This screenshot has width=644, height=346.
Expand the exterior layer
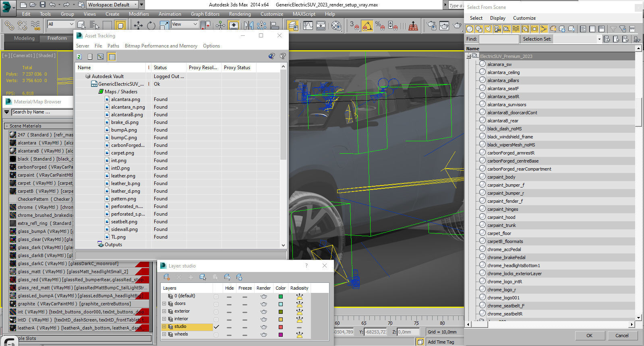(164, 311)
